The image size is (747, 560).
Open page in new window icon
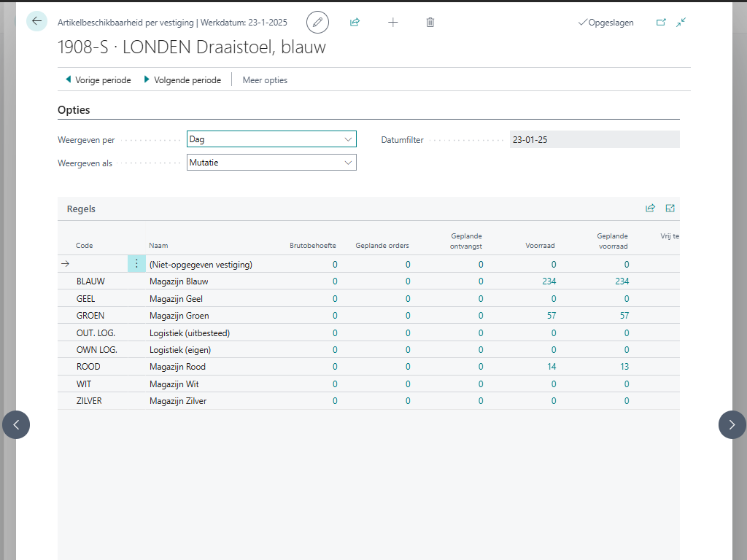[x=661, y=23]
